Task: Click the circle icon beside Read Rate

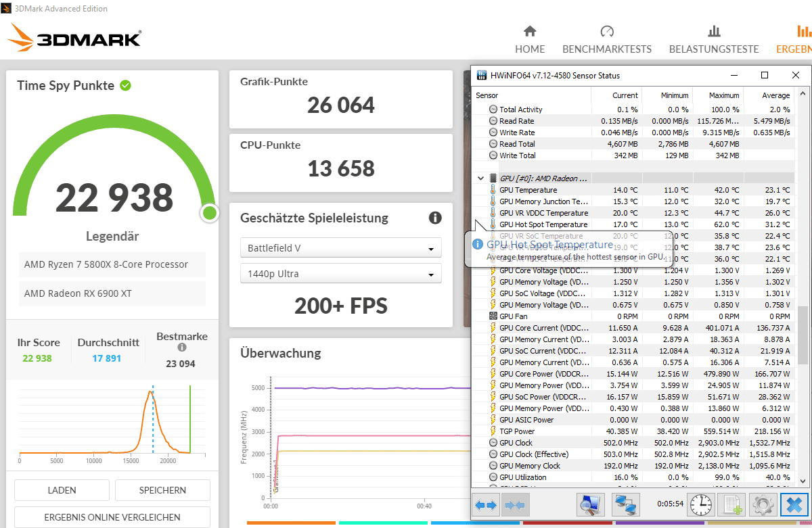Action: coord(493,121)
